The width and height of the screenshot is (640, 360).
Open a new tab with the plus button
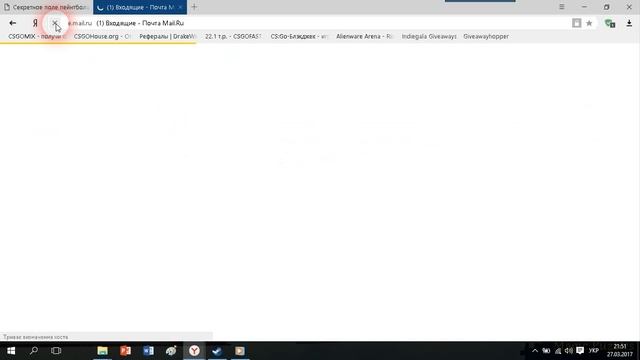(x=194, y=7)
